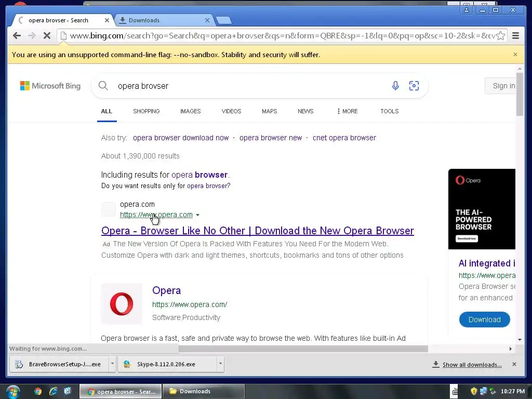The width and height of the screenshot is (532, 399).
Task: Open the https://www.opera.com ad URL
Action: pos(156,215)
